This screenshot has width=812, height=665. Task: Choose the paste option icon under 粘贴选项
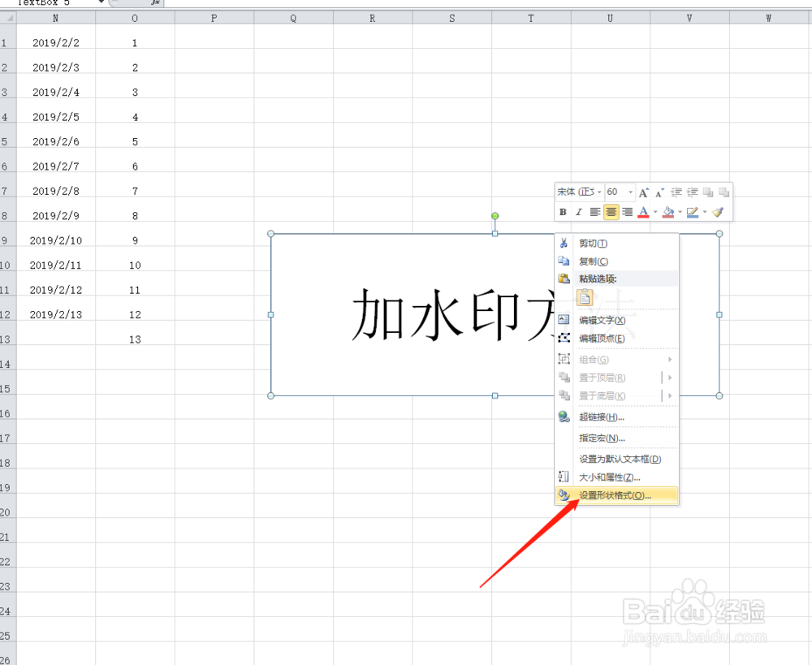tap(585, 297)
